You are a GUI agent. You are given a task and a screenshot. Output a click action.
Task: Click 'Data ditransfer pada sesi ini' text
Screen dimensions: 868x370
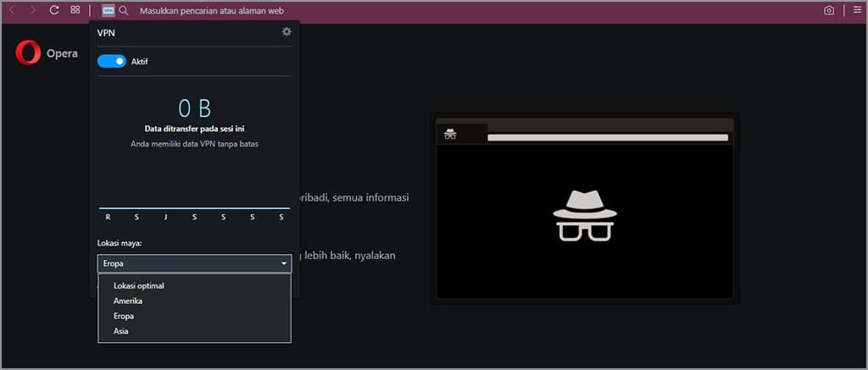pos(194,129)
